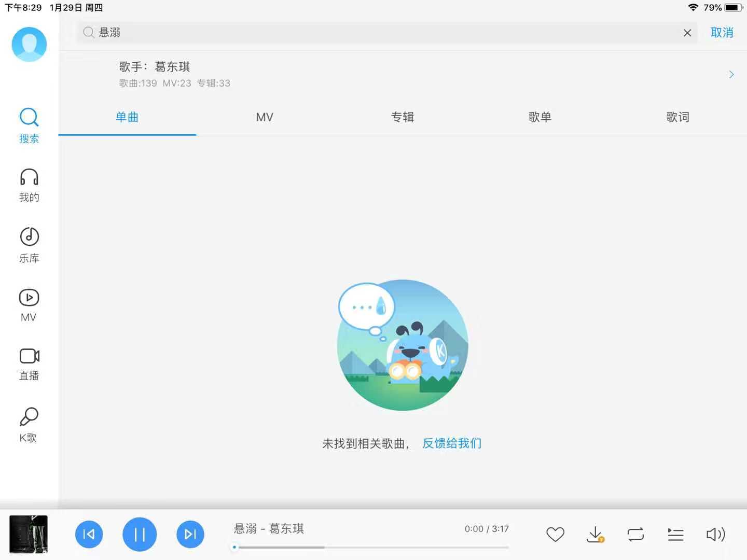This screenshot has height=560, width=747.
Task: Toggle favorite heart for current song
Action: [555, 534]
